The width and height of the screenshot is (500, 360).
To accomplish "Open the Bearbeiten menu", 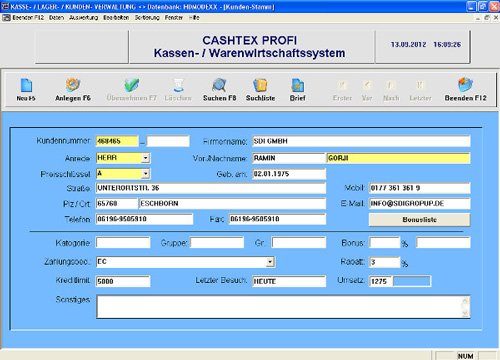I will pos(116,18).
